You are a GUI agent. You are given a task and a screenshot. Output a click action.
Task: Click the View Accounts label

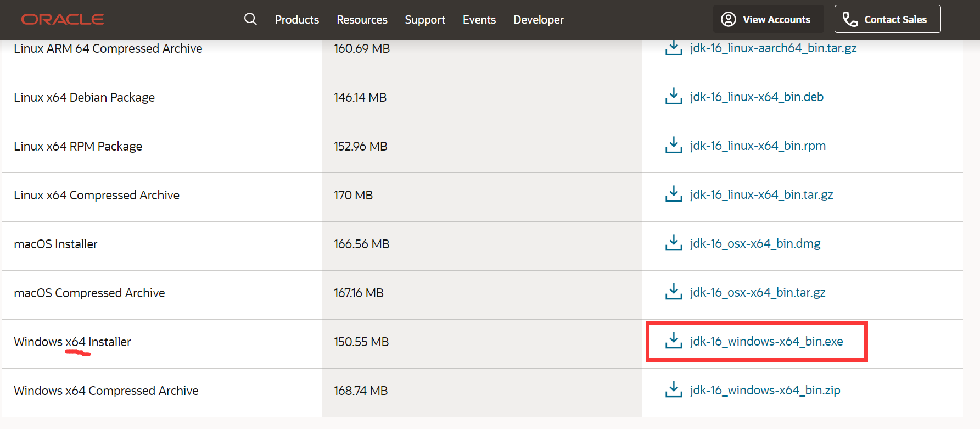click(776, 20)
